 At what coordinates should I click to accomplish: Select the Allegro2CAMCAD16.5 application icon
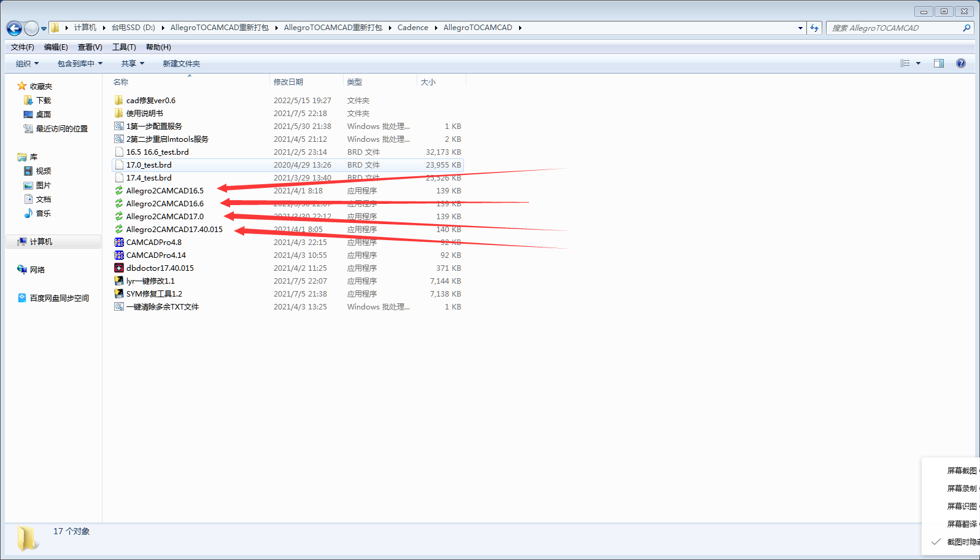(119, 190)
